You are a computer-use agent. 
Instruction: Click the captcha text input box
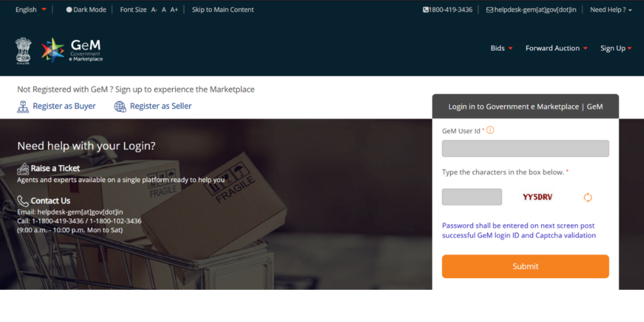472,197
